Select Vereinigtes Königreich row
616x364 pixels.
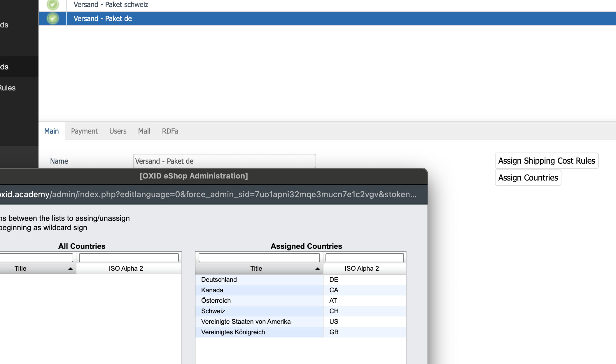[233, 332]
